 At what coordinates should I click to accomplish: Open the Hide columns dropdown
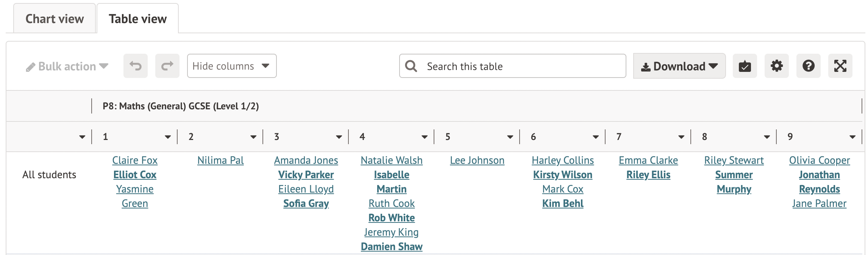pyautogui.click(x=231, y=66)
